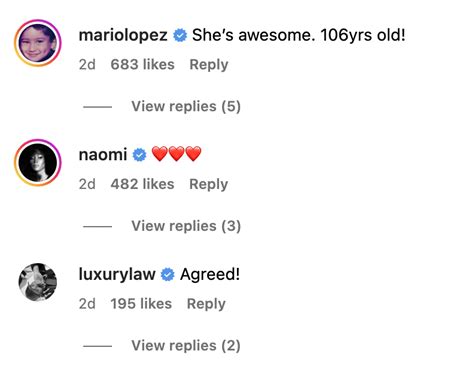The image size is (474, 372).
Task: Open the naomi username link
Action: point(103,155)
